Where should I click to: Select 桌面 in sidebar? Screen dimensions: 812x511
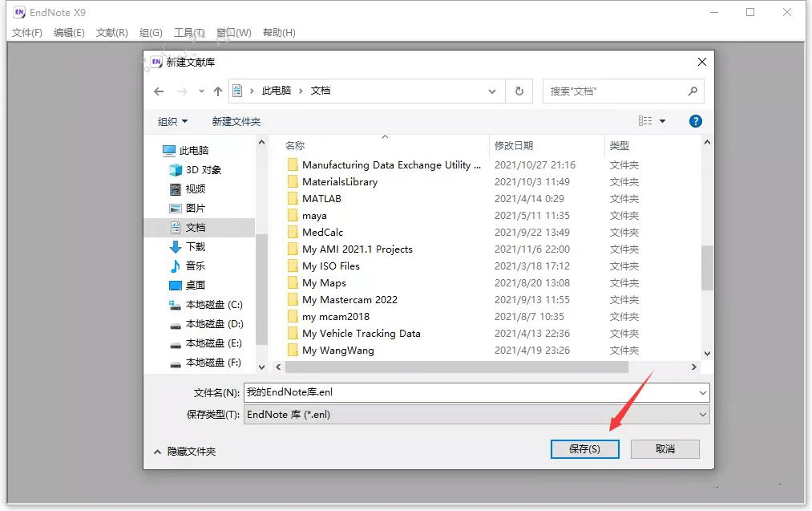point(188,285)
